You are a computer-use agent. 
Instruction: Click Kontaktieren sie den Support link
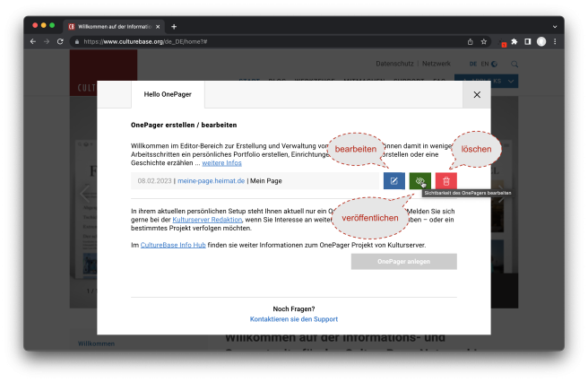[293, 319]
